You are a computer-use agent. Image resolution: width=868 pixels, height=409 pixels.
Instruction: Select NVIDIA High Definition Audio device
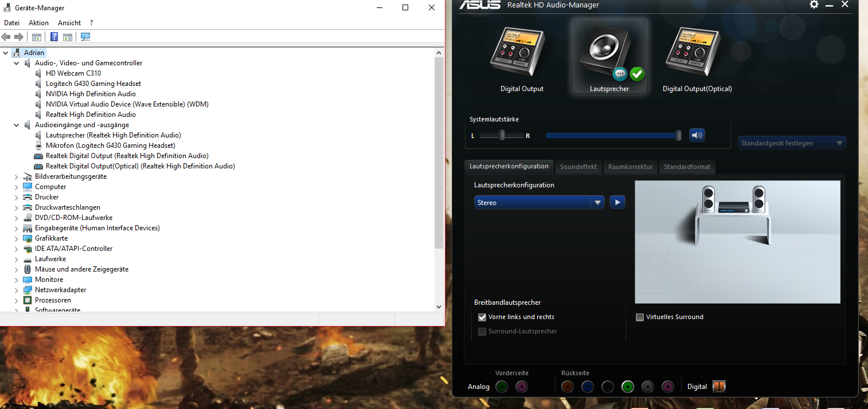(91, 94)
